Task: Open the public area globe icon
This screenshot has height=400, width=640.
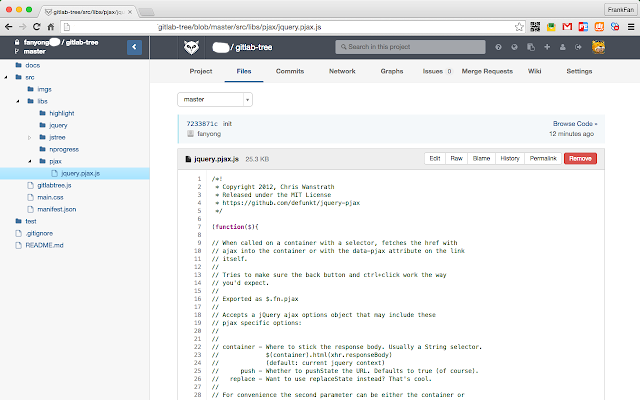Action: click(x=514, y=47)
